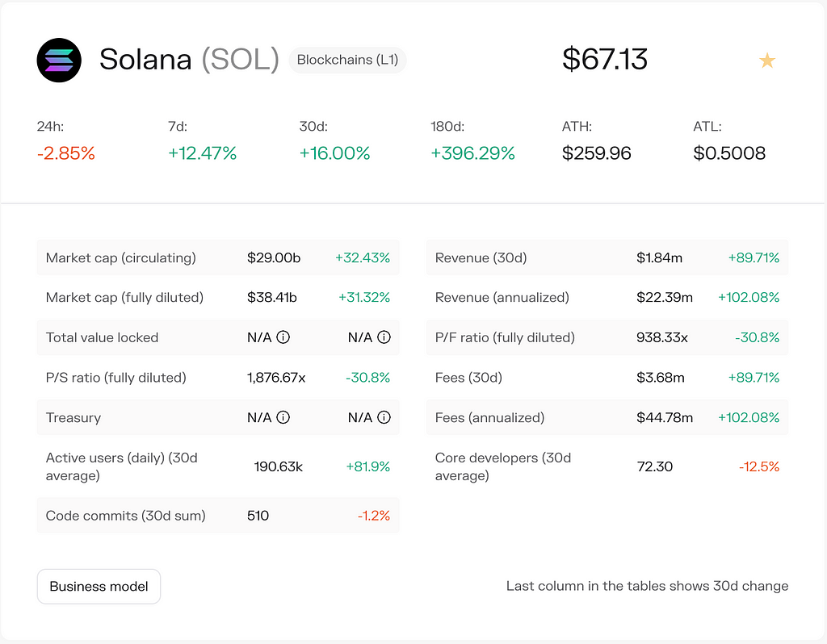
Task: Click the +32.43% market cap change
Action: [363, 257]
